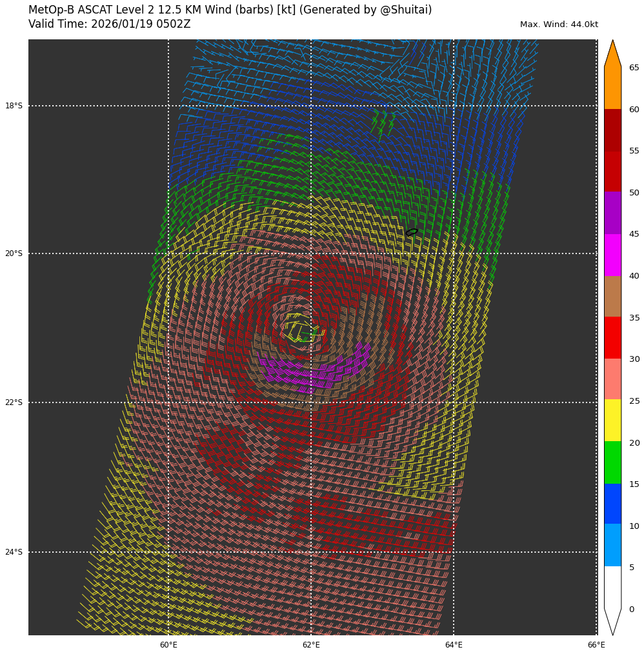Viewport: 644px width, 654px height.
Task: Click the white arrow tip below the colorbar
Action: coord(612,621)
